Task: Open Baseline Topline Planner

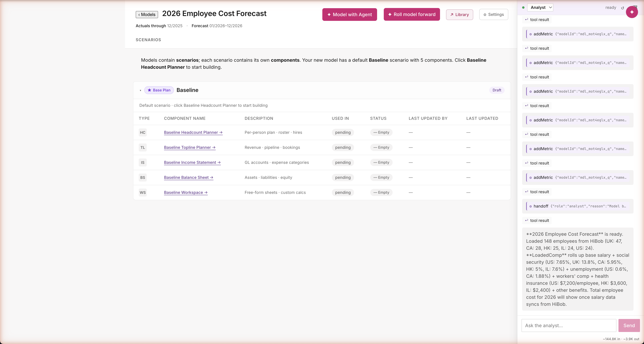Action: click(x=190, y=147)
